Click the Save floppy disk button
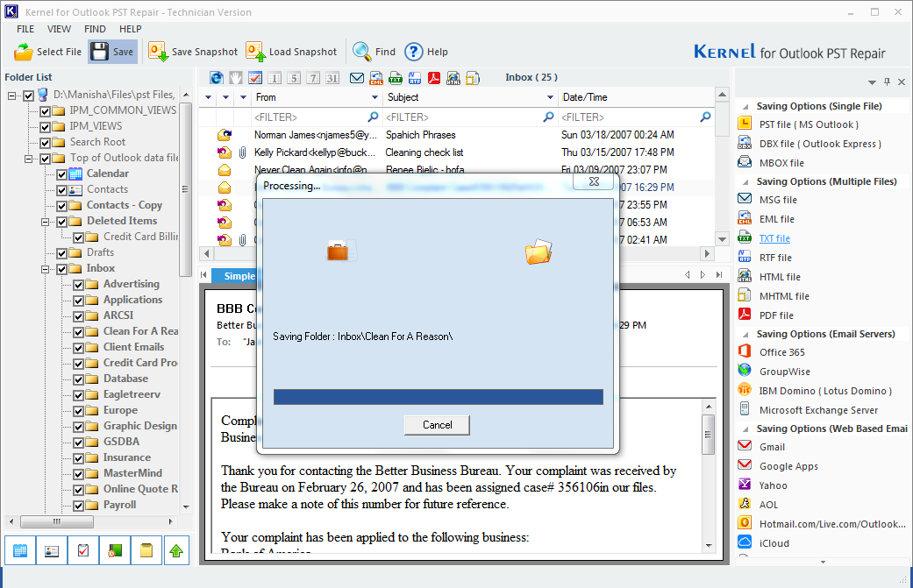Viewport: 913px width, 588px height. 113,52
